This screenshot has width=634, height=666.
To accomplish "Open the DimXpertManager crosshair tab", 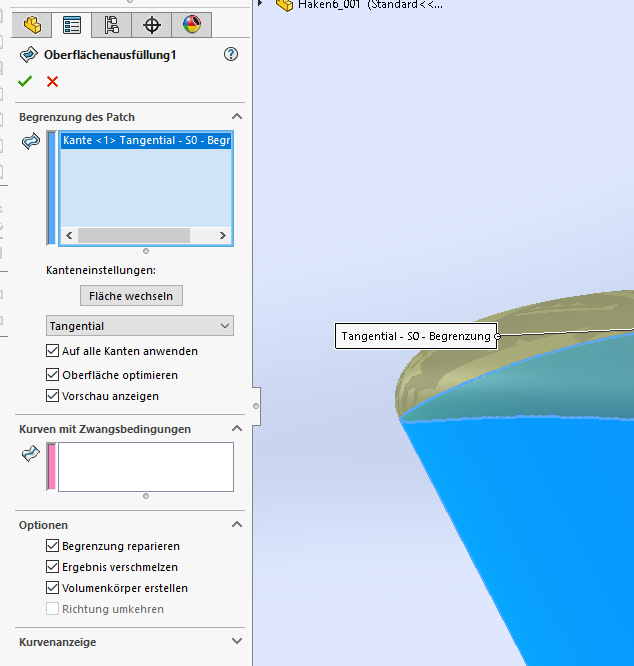I will 152,25.
